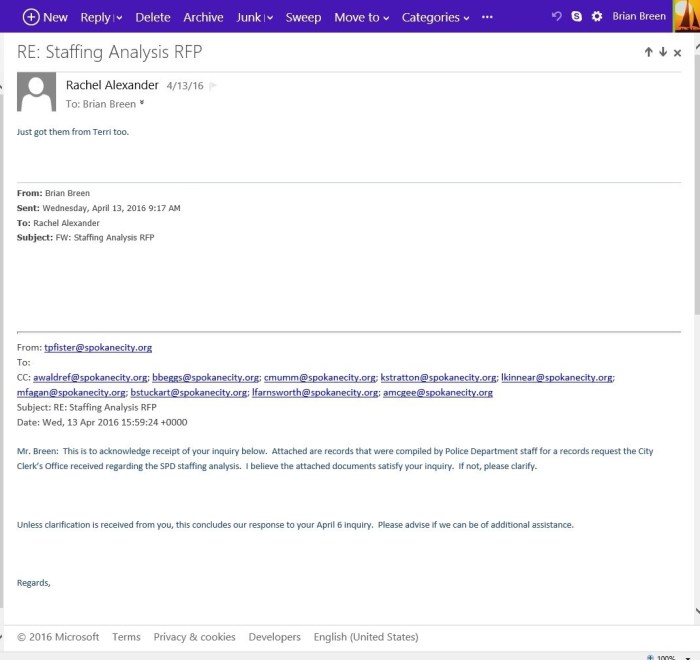Open the settings gear icon
The height and width of the screenshot is (660, 700).
(597, 17)
